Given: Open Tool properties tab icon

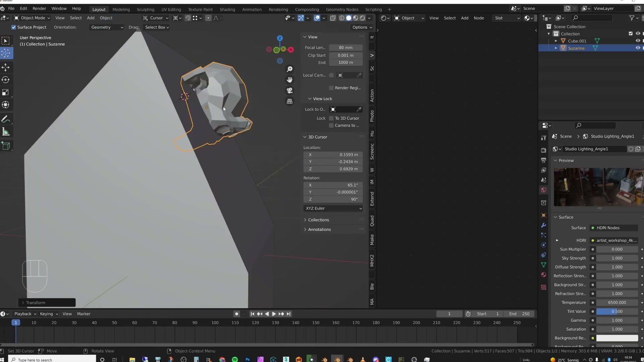Looking at the screenshot, I should (x=544, y=138).
